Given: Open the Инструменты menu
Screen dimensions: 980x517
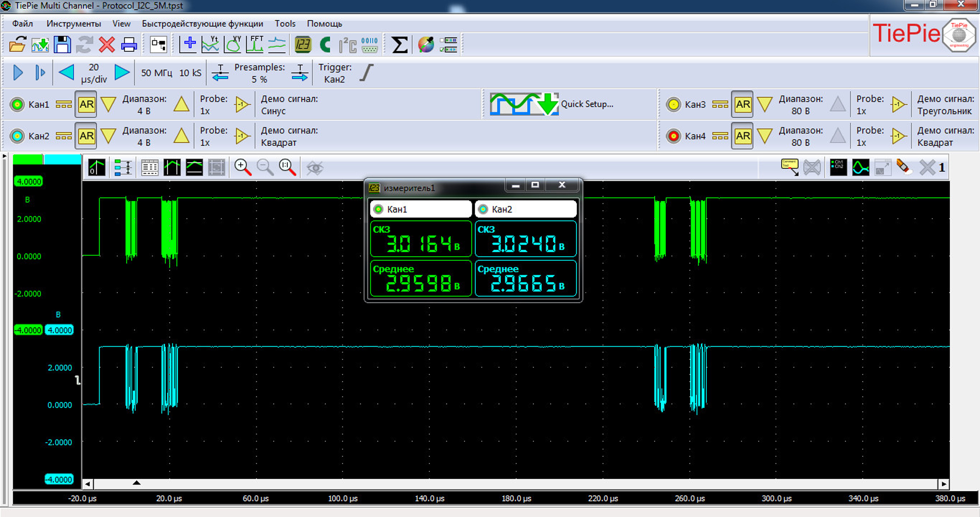Looking at the screenshot, I should (73, 24).
